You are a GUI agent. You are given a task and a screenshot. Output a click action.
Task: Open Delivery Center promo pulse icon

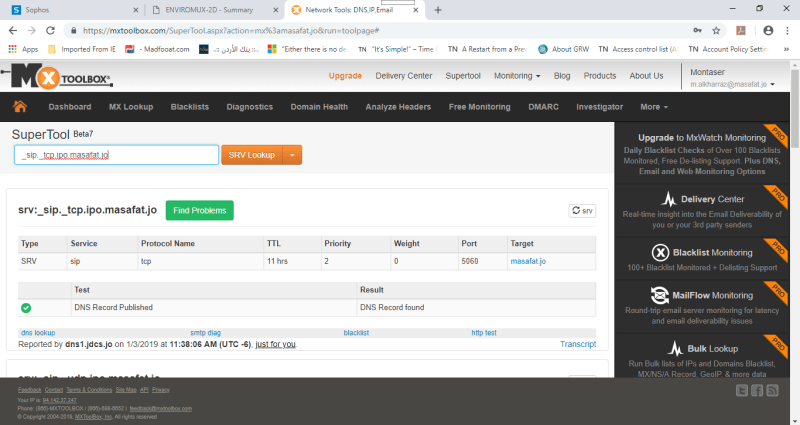(x=668, y=199)
